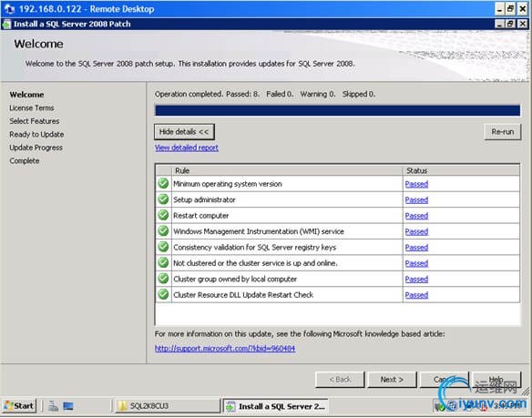Click green check icon for registry keys rule

coord(163,247)
